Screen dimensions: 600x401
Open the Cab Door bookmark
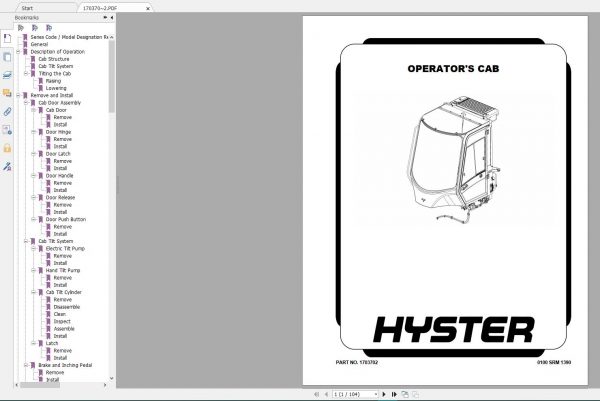56,110
